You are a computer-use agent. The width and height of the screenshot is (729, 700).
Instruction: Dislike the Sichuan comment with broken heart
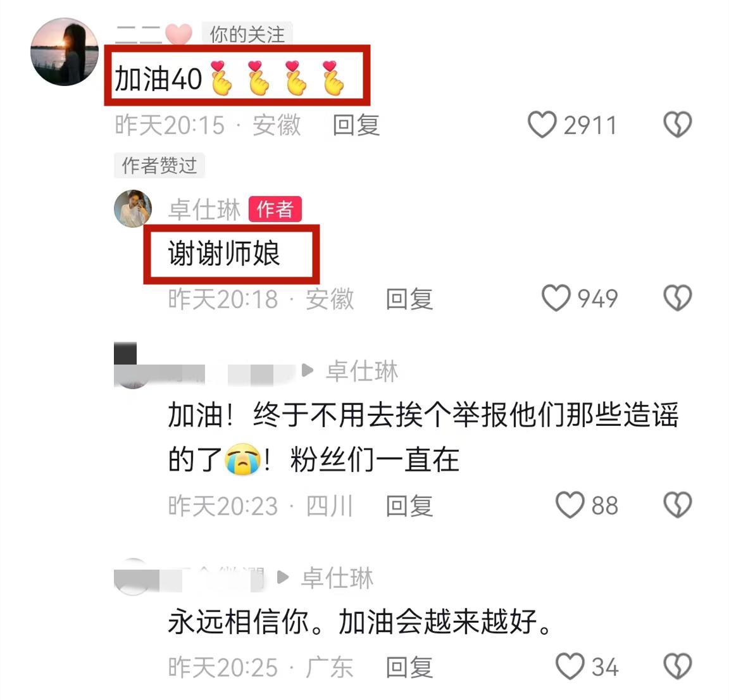tap(677, 505)
